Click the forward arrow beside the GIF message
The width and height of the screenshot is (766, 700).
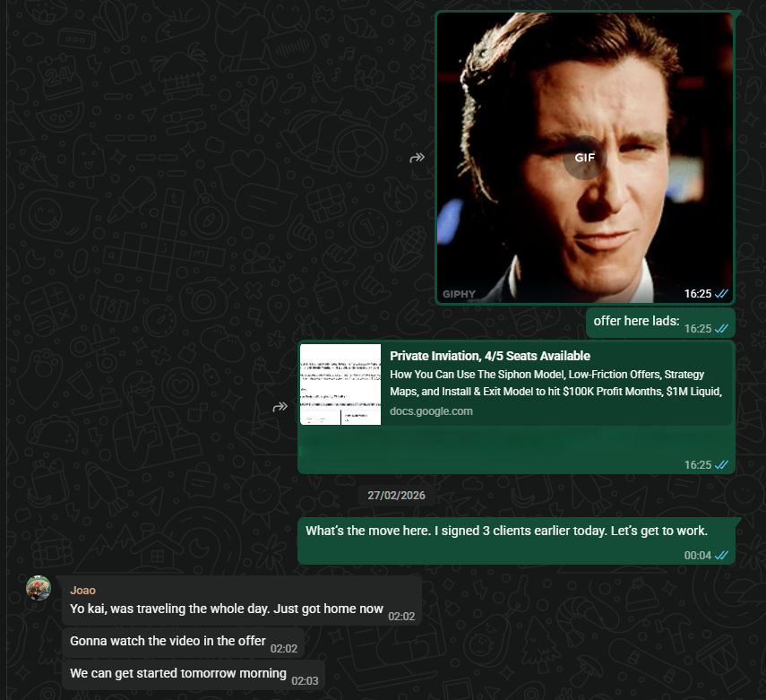tap(417, 158)
